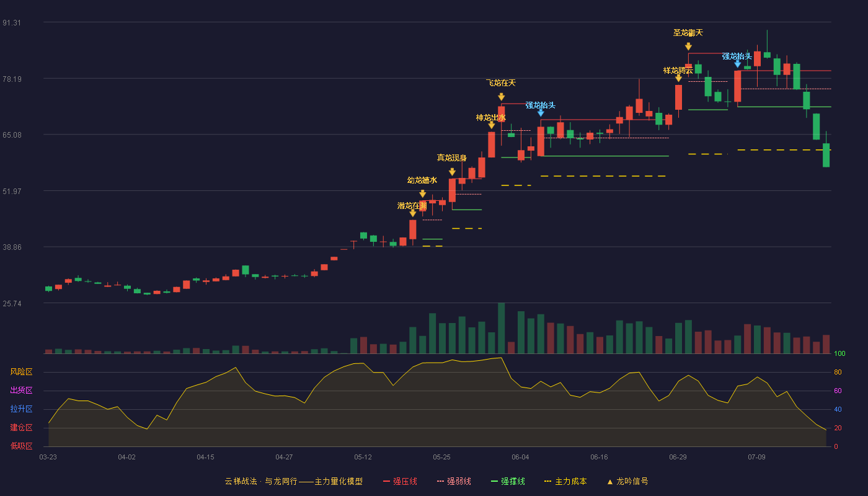Screen dimensions: 868x496
Task: Click the 06-04 date label
Action: [x=520, y=457]
